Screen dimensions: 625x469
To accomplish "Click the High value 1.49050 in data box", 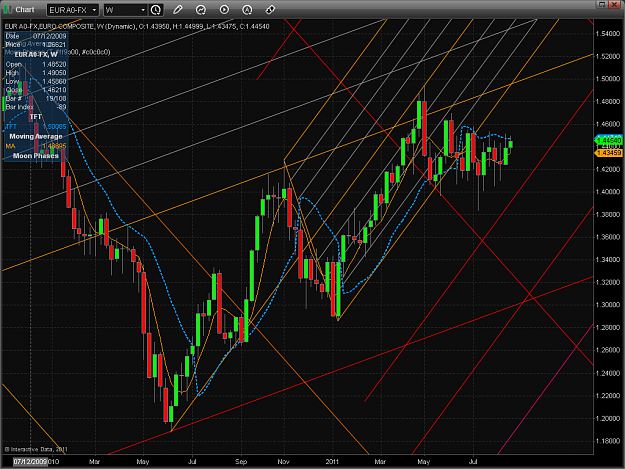I will click(55, 73).
